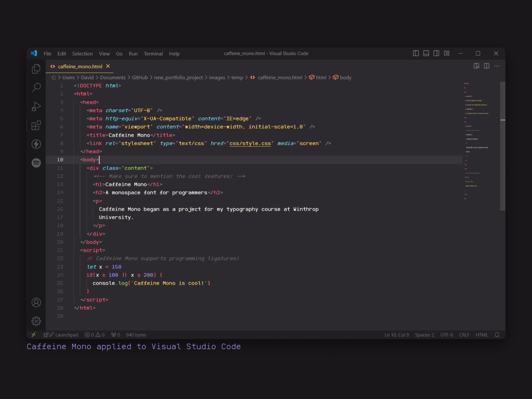Toggle bottom panel layout icon

[426, 53]
